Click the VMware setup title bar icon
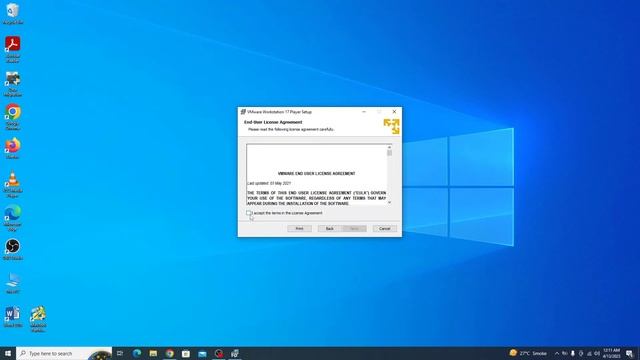640x360 pixels. pos(243,111)
